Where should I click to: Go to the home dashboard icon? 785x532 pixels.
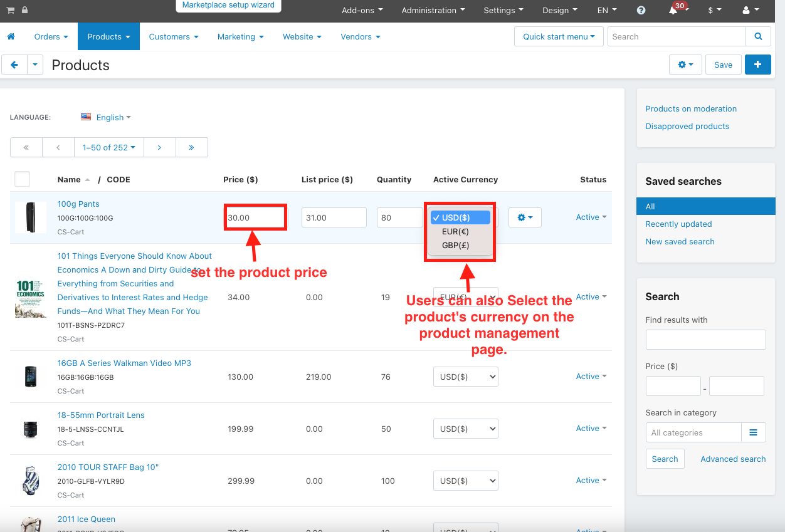[x=11, y=36]
